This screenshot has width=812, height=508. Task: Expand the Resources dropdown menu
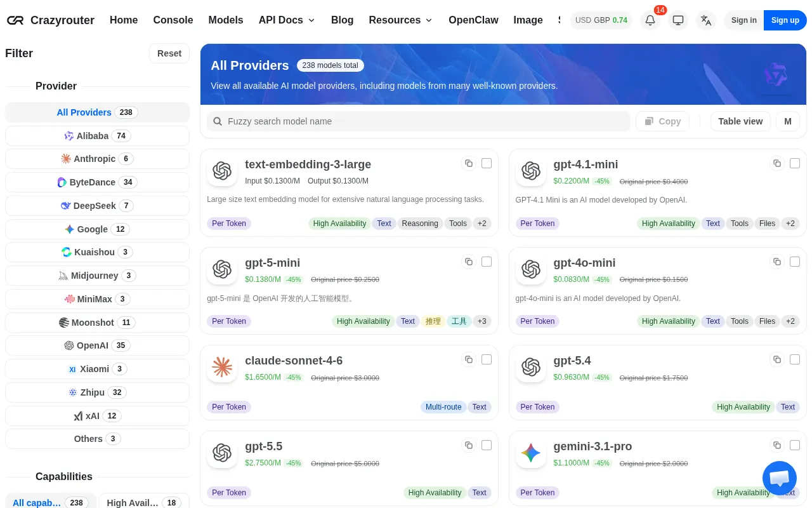[x=400, y=20]
